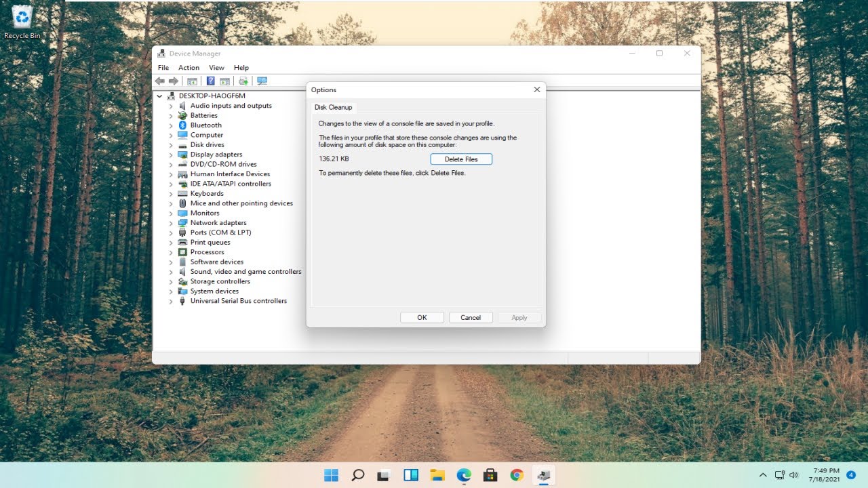Expand the DVD/CD-ROM drives node
The width and height of the screenshot is (868, 488).
(171, 165)
